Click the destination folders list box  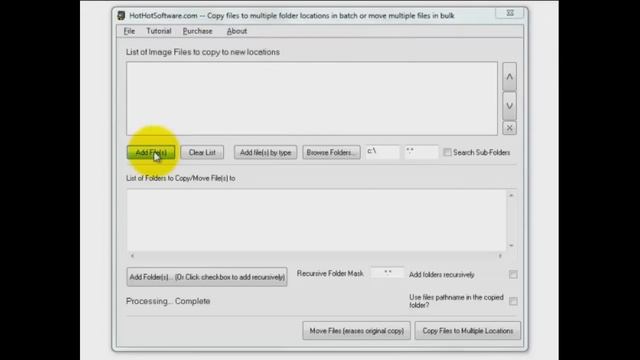[316, 220]
